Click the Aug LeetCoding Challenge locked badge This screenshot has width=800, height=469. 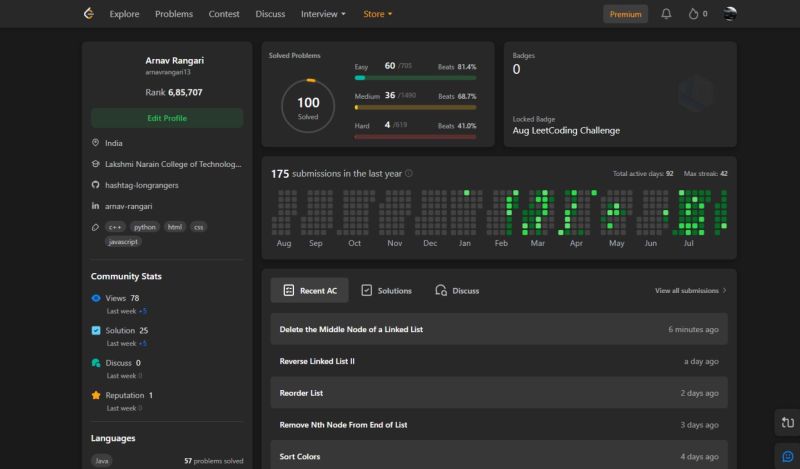tap(566, 131)
